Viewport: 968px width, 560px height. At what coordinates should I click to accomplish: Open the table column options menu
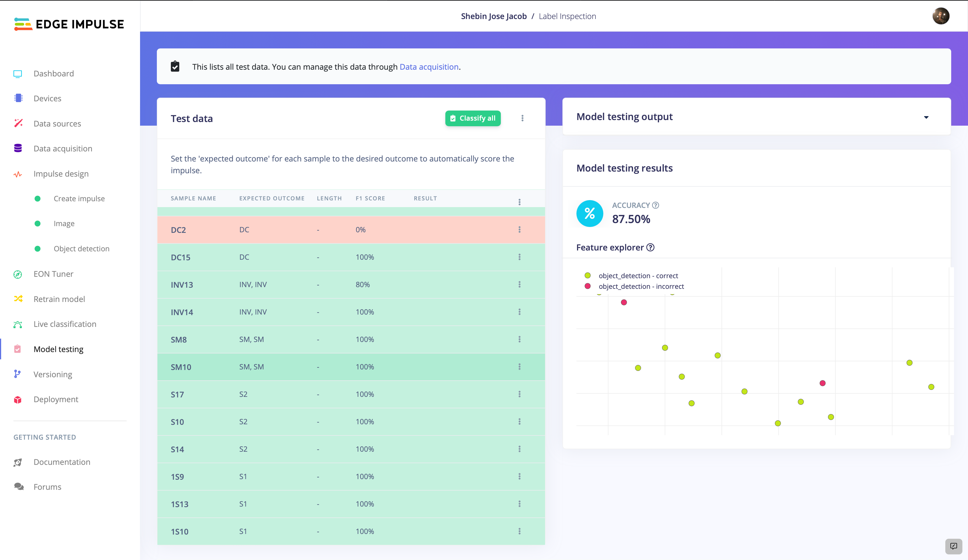pos(519,202)
